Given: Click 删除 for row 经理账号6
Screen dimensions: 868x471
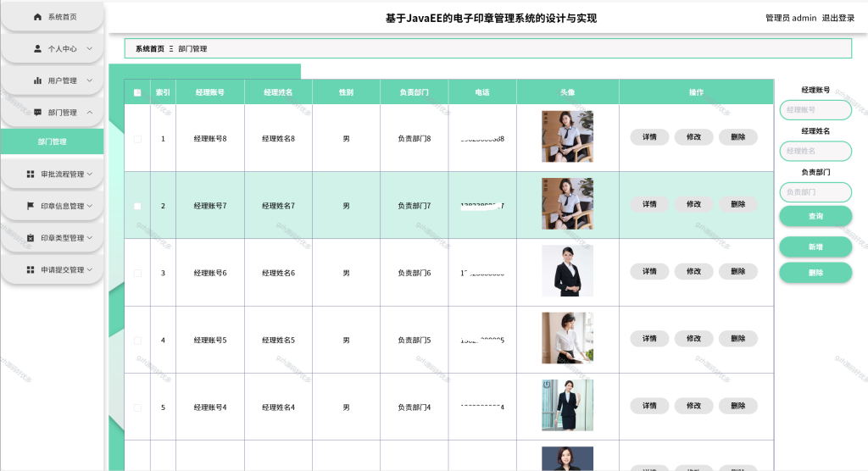Looking at the screenshot, I should coord(738,272).
